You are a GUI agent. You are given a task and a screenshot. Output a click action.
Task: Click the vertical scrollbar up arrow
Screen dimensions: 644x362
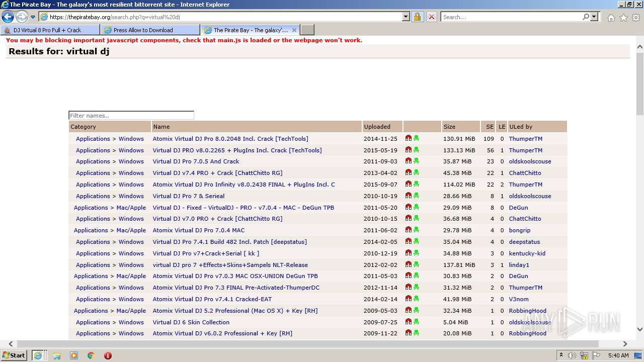coord(639,47)
